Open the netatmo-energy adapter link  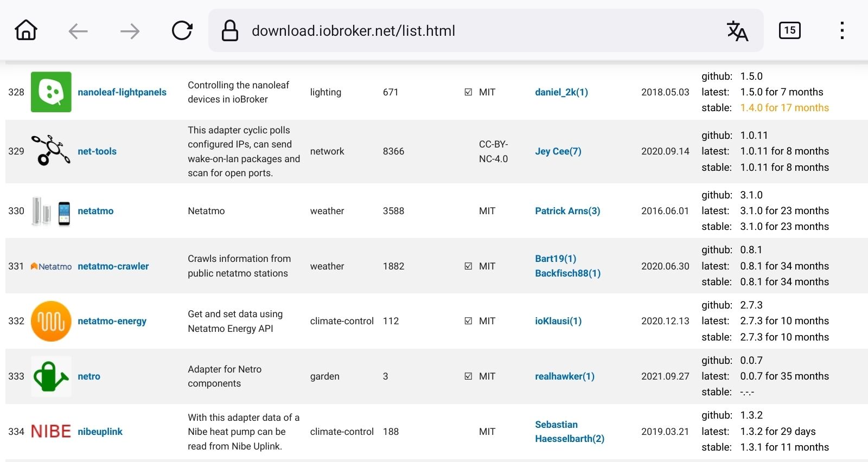tap(112, 321)
